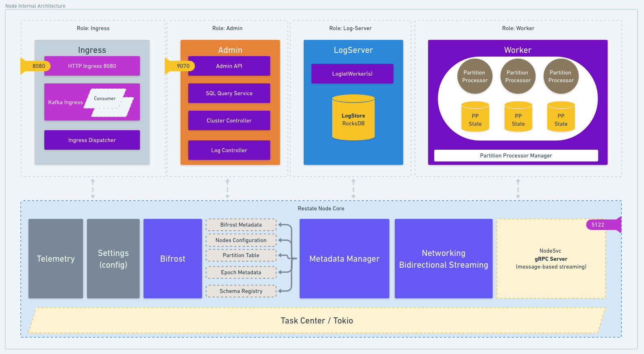Viewport: 644px width, 354px height.
Task: Click the double arrow below Worker role
Action: [x=518, y=188]
